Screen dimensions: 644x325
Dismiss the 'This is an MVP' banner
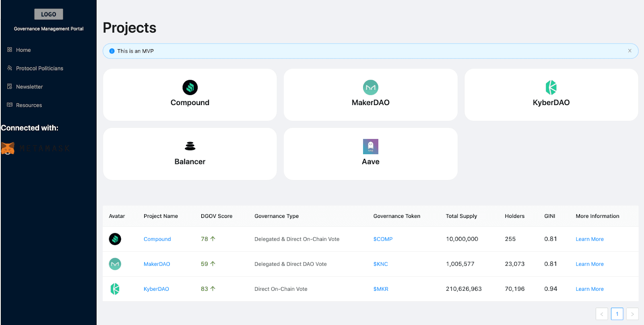click(x=630, y=51)
